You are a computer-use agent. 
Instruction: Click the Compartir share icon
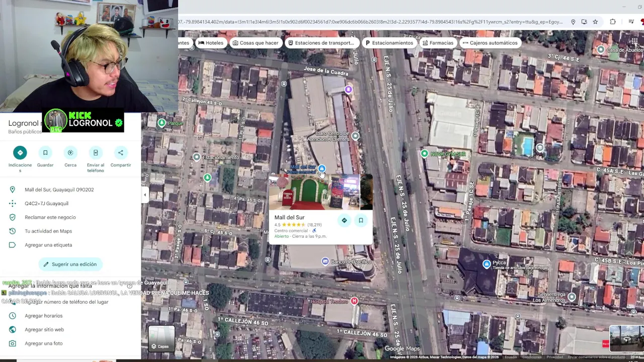pos(121,152)
